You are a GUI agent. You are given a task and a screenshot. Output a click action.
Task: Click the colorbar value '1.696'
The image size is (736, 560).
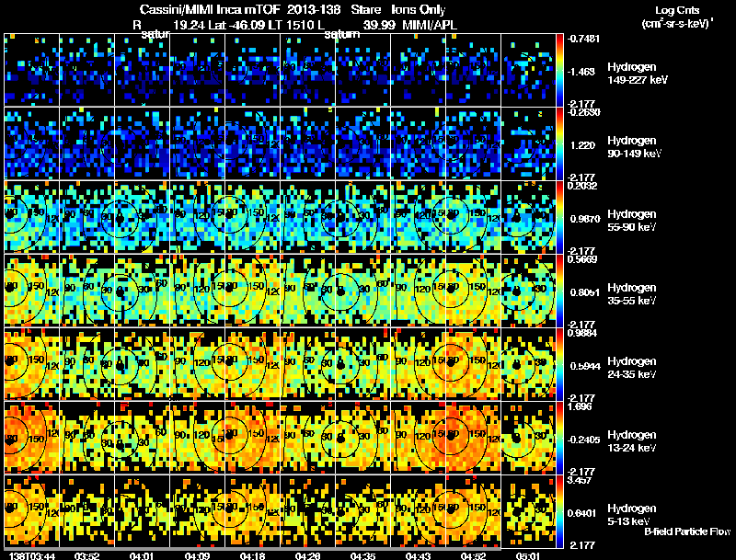pos(581,406)
